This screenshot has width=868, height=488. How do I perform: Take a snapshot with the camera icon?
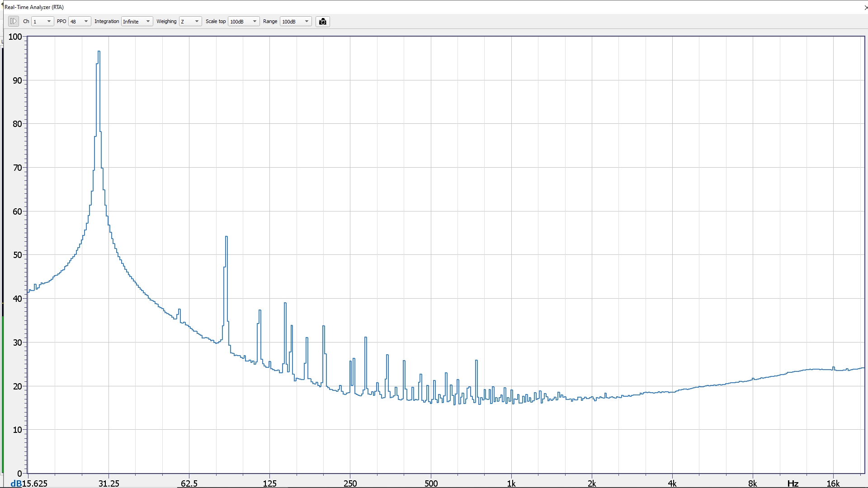(322, 22)
